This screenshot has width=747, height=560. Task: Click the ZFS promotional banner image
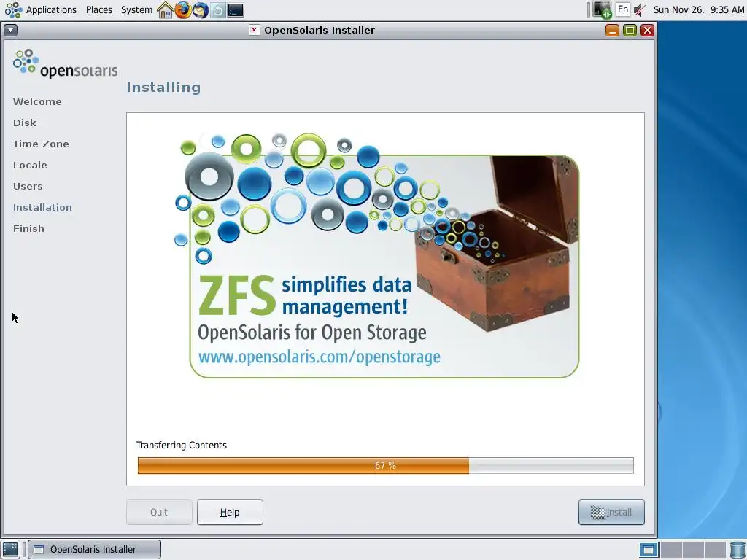pyautogui.click(x=377, y=256)
